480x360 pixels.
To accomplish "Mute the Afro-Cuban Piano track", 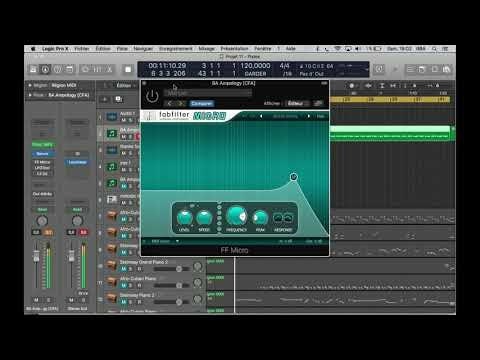I will click(x=123, y=285).
